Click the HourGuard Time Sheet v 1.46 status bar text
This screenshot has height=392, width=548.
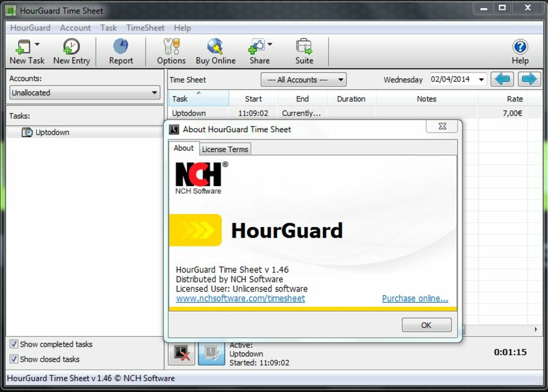click(x=91, y=378)
